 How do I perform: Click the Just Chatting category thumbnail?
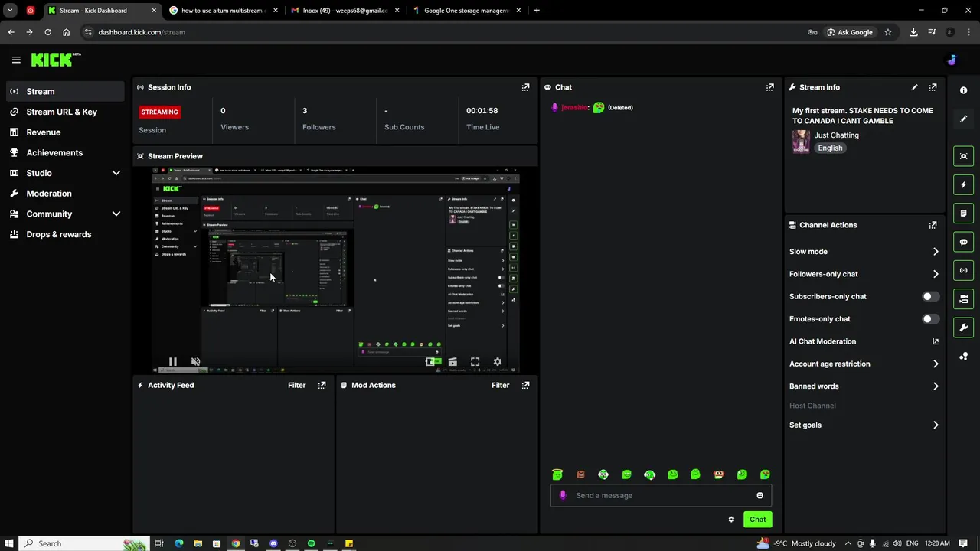801,142
